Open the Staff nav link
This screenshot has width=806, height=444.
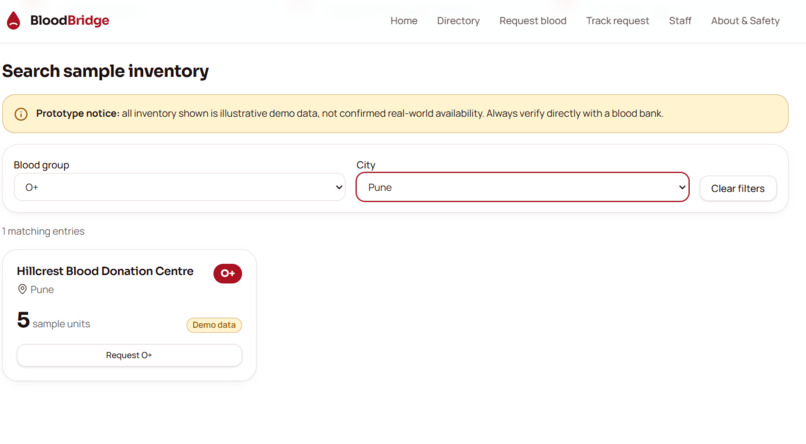680,21
